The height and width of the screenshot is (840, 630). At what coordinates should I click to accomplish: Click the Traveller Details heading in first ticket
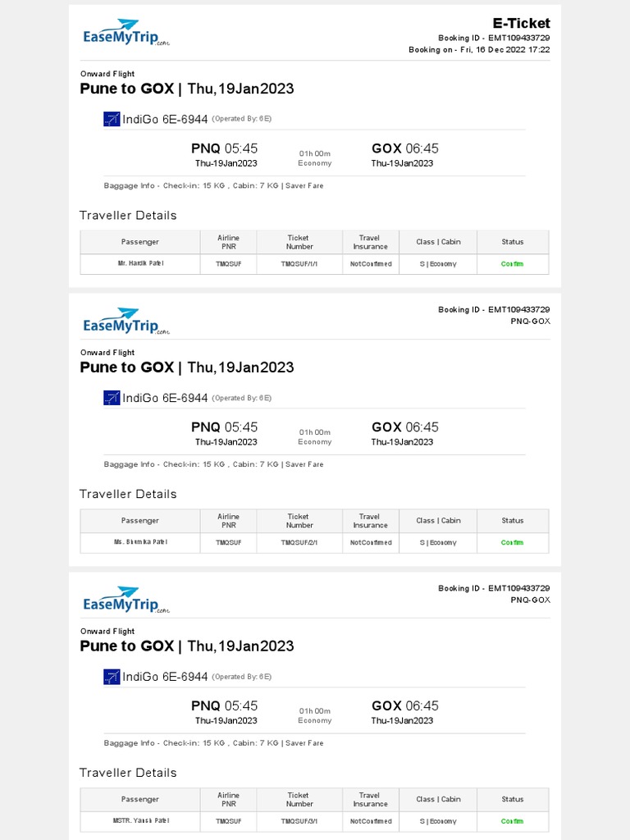coord(128,215)
